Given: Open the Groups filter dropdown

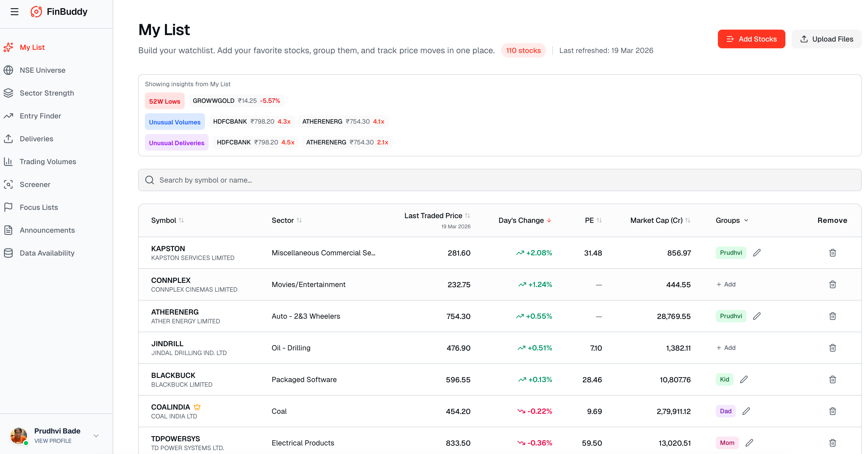Looking at the screenshot, I should (x=732, y=221).
